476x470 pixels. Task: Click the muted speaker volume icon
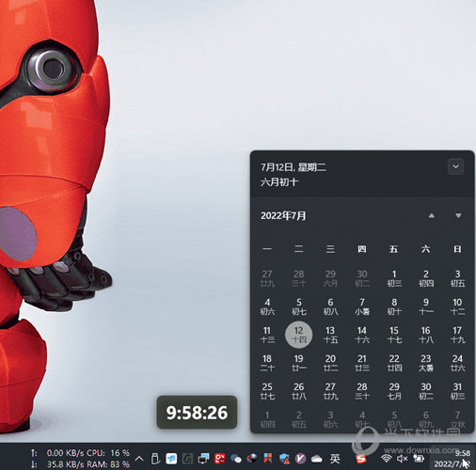coord(402,459)
